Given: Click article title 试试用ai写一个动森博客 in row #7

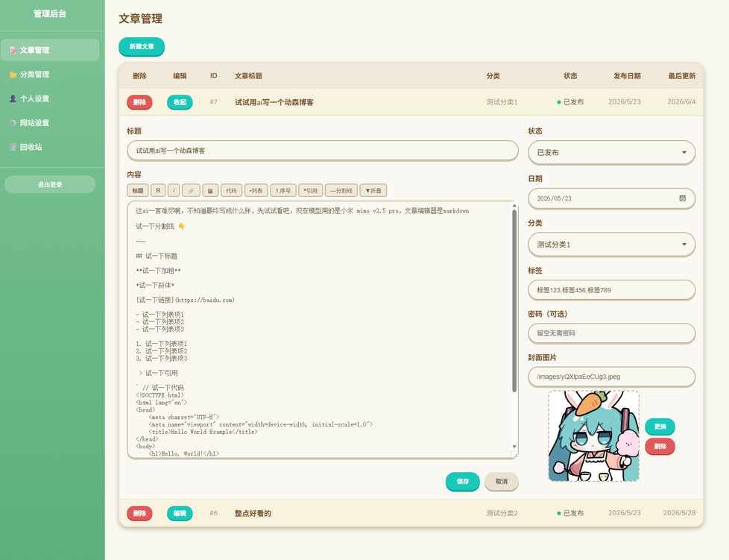Looking at the screenshot, I should click(274, 102).
